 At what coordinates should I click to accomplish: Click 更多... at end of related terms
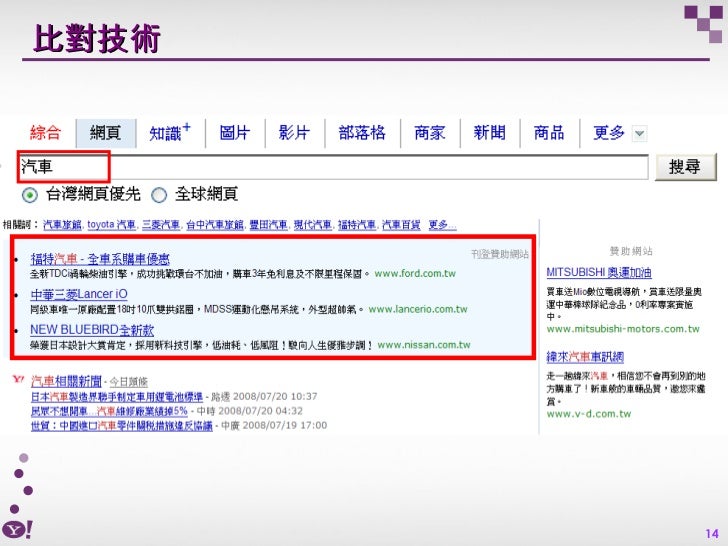pyautogui.click(x=442, y=225)
